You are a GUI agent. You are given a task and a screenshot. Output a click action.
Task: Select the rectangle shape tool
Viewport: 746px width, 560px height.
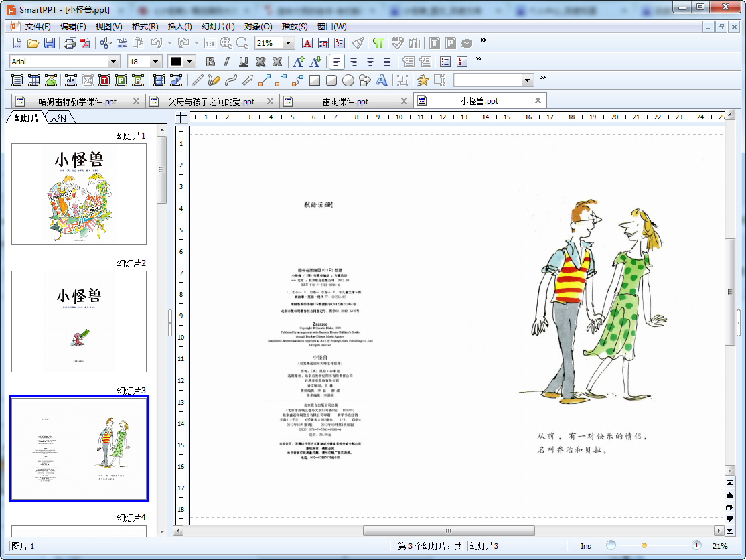[x=315, y=80]
